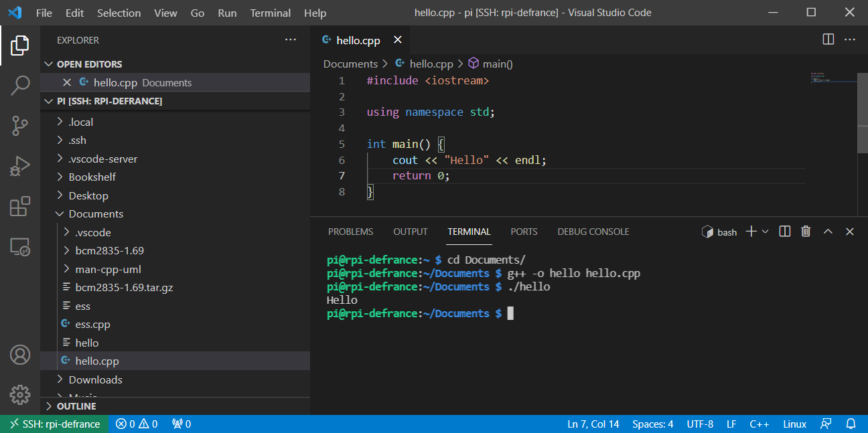Maximize the panel size with caret
Viewport: 868px width, 433px height.
(x=828, y=232)
